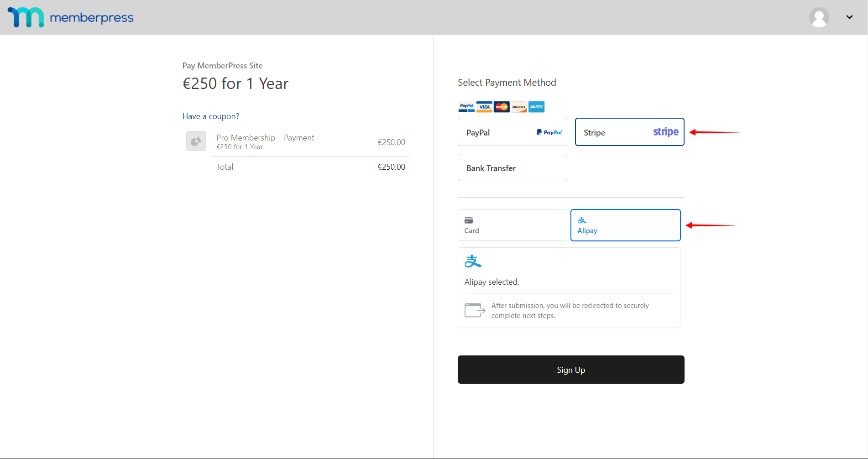Click the Visa card badge icon

tap(484, 107)
